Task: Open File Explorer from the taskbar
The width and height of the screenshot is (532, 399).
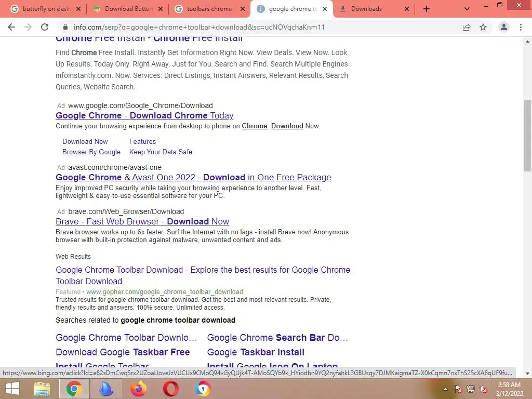Action: (x=42, y=389)
